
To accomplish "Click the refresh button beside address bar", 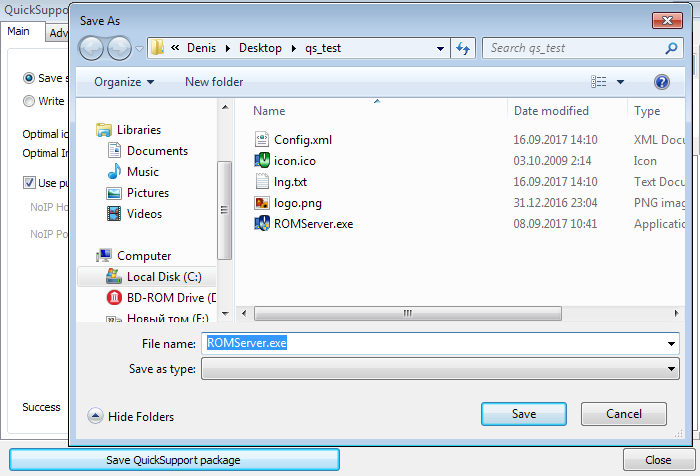I will (463, 48).
